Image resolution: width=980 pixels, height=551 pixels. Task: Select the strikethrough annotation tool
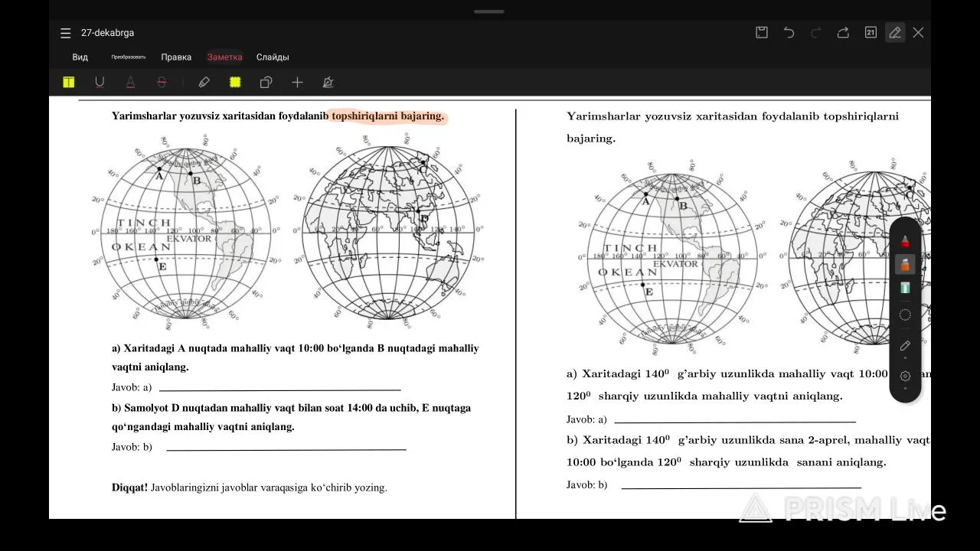162,82
